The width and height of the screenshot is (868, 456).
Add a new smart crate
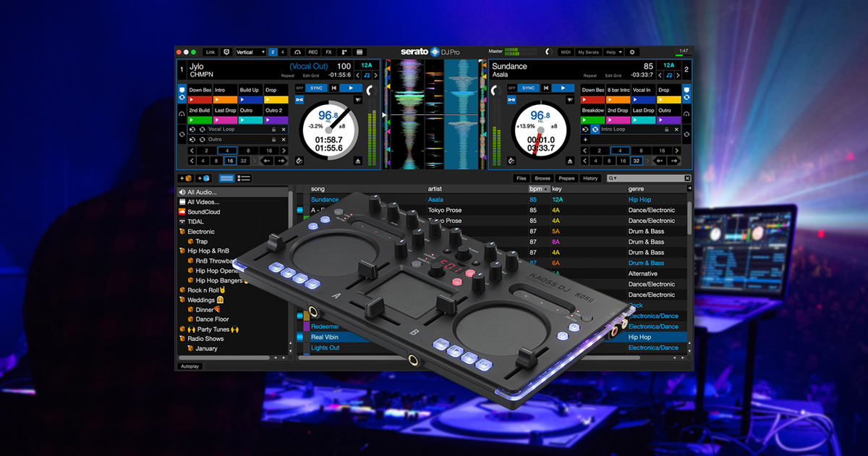203,178
